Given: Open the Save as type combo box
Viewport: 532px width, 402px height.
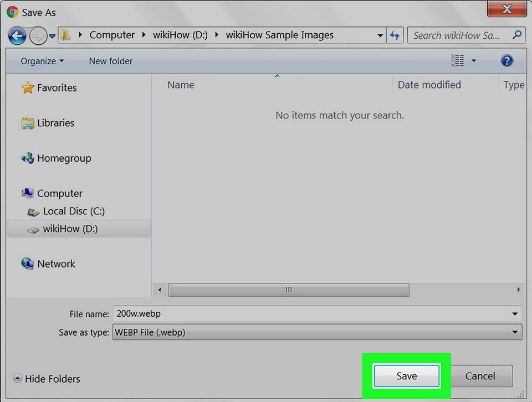Looking at the screenshot, I should point(317,332).
